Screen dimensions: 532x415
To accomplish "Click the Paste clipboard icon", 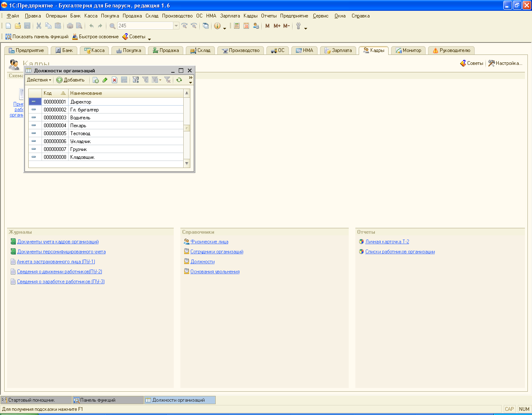I will [58, 26].
